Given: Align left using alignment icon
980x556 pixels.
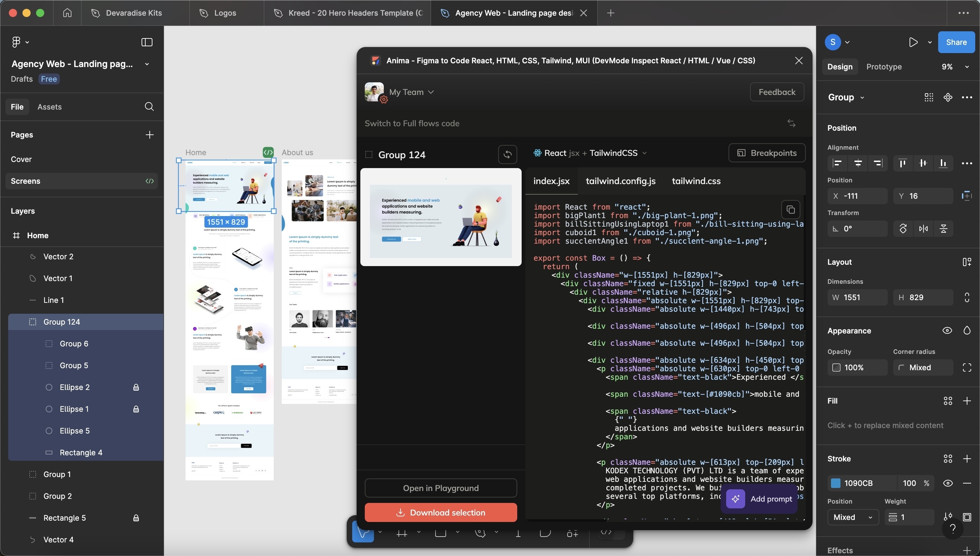Looking at the screenshot, I should click(x=837, y=163).
